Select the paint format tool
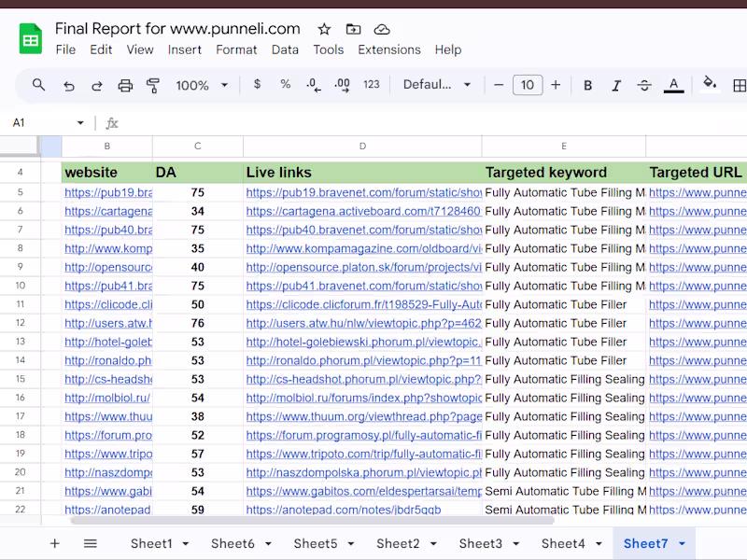Image resolution: width=747 pixels, height=560 pixels. (153, 85)
